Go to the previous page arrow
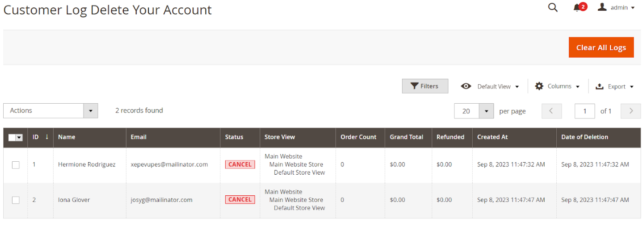This screenshot has height=229, width=644. [552, 111]
